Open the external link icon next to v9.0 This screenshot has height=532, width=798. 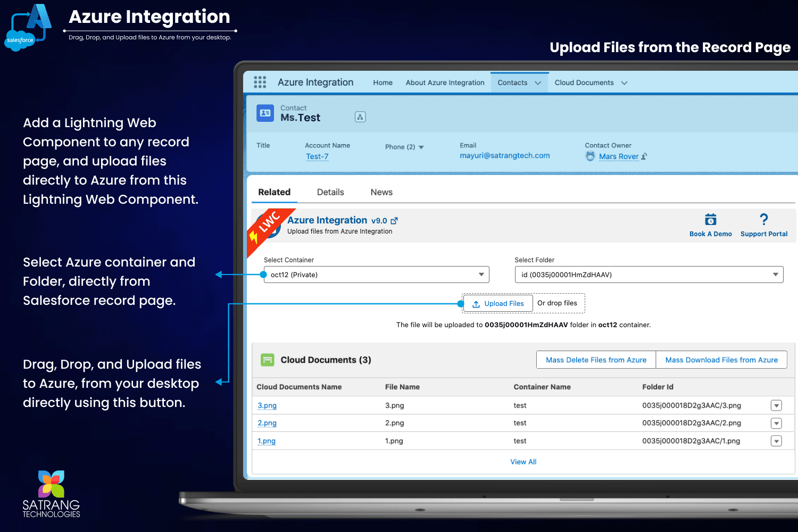coord(394,221)
